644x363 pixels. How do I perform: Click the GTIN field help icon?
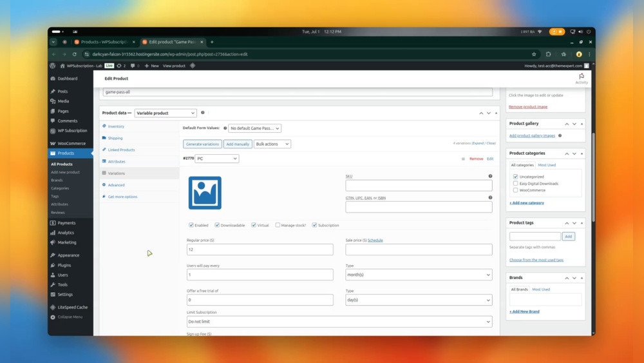click(490, 197)
